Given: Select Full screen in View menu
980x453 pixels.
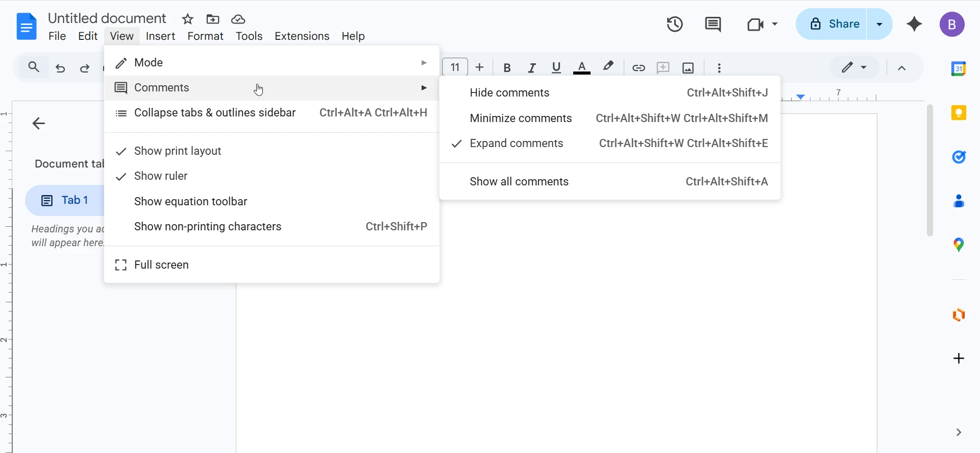Looking at the screenshot, I should 161,265.
